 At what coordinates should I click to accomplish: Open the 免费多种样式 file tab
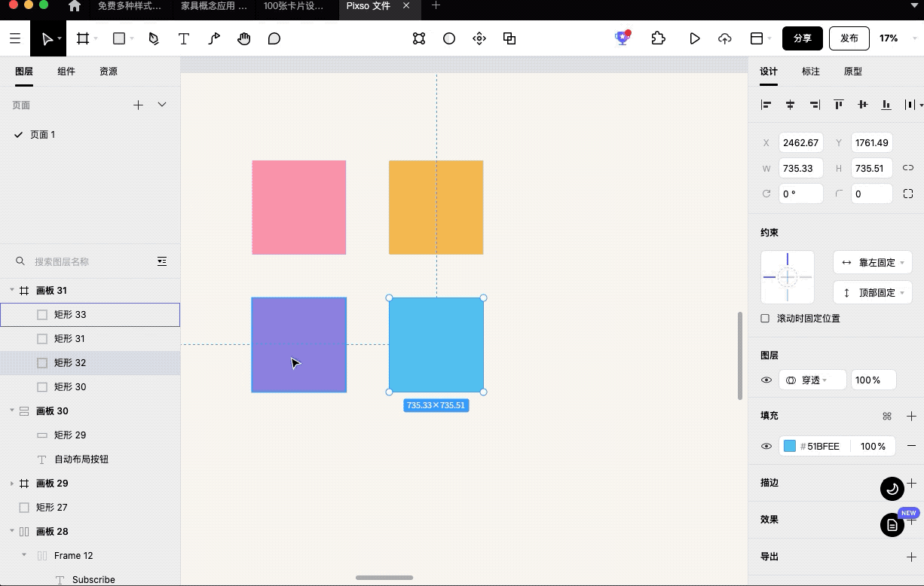point(130,6)
